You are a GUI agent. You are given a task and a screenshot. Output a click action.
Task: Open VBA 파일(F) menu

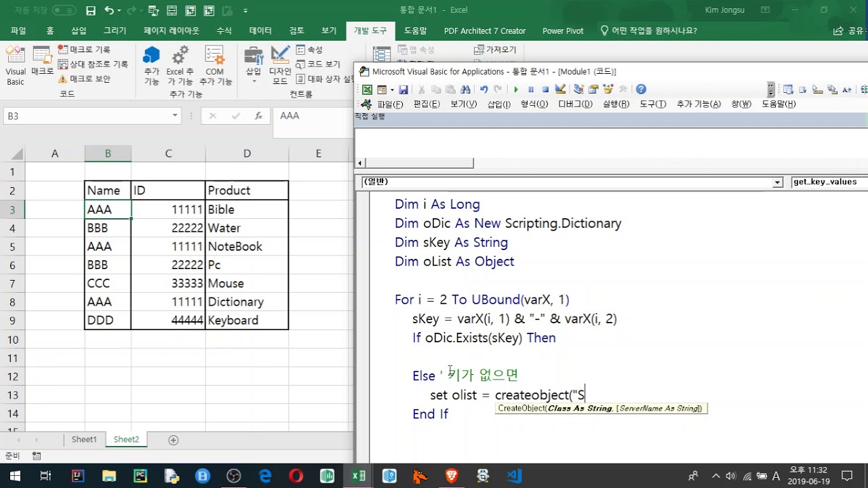(390, 104)
